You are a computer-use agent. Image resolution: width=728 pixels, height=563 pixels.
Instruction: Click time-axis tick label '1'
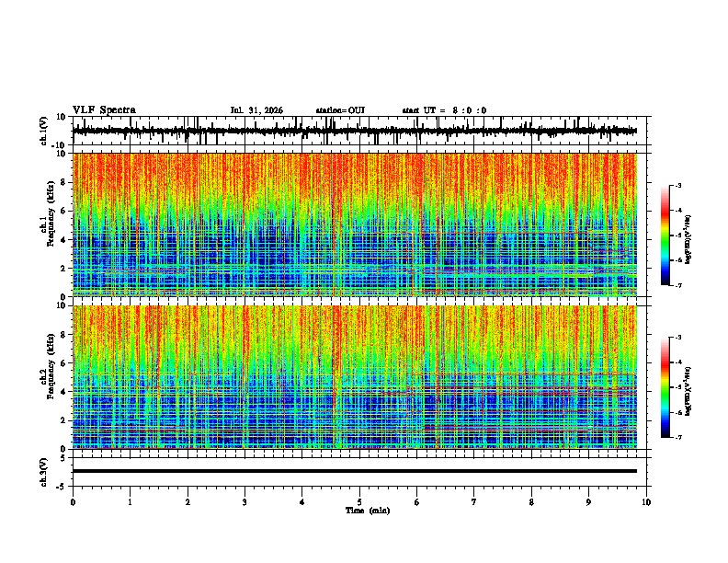point(130,502)
